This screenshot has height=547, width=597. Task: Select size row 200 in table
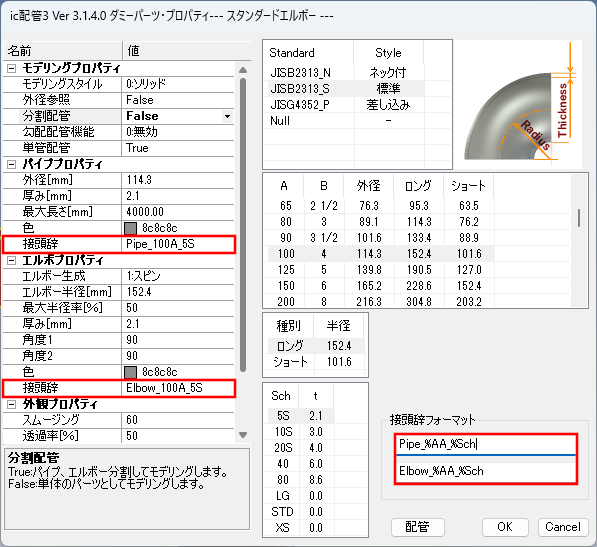click(x=381, y=301)
